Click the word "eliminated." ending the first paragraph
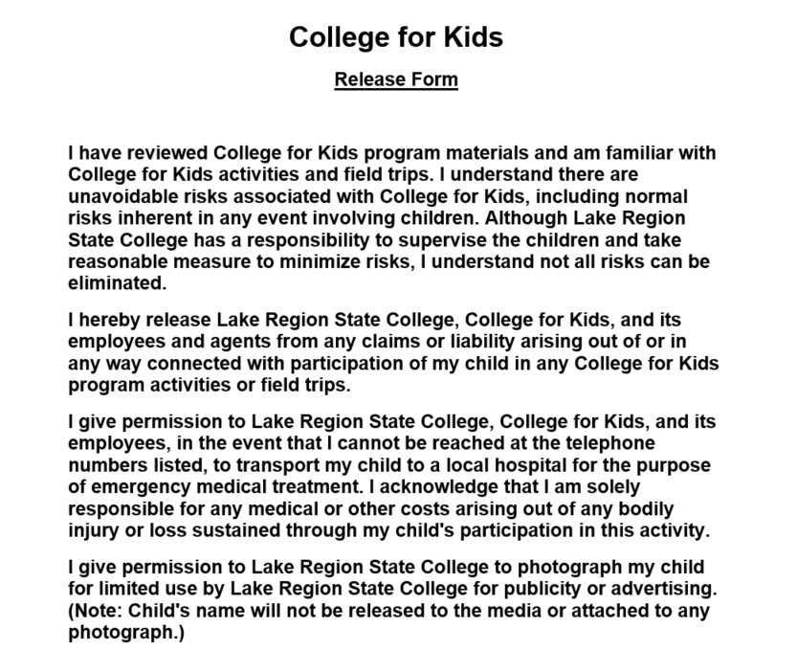This screenshot has height=672, width=797. (118, 283)
